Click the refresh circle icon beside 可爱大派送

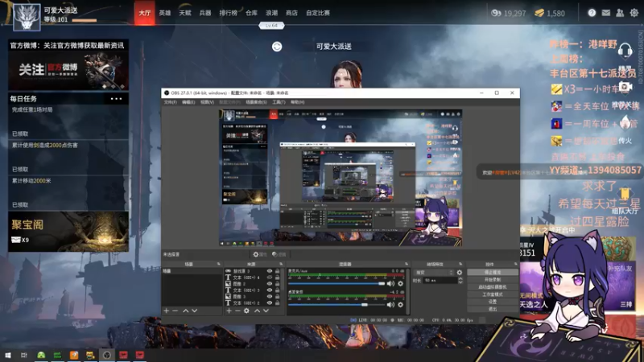pos(277,47)
